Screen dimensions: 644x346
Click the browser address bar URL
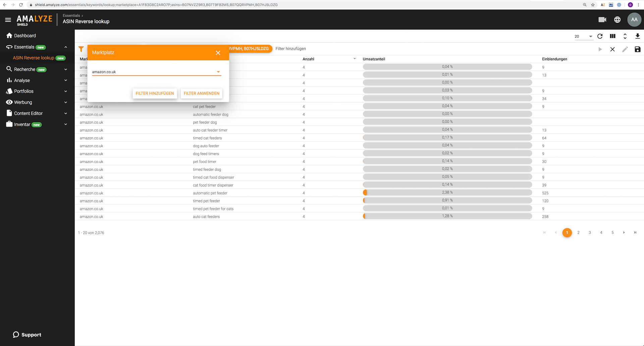[x=156, y=5]
